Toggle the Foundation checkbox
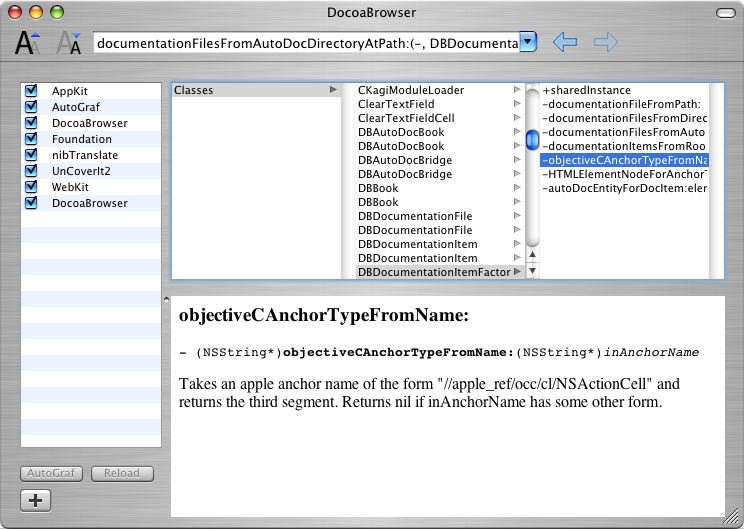The width and height of the screenshot is (744, 529). pyautogui.click(x=31, y=139)
